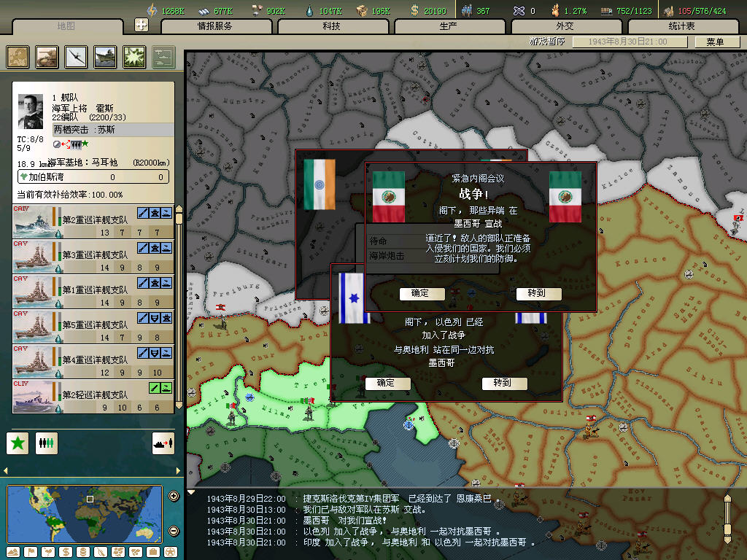
Task: Show land units with the tank icon
Action: (47, 57)
